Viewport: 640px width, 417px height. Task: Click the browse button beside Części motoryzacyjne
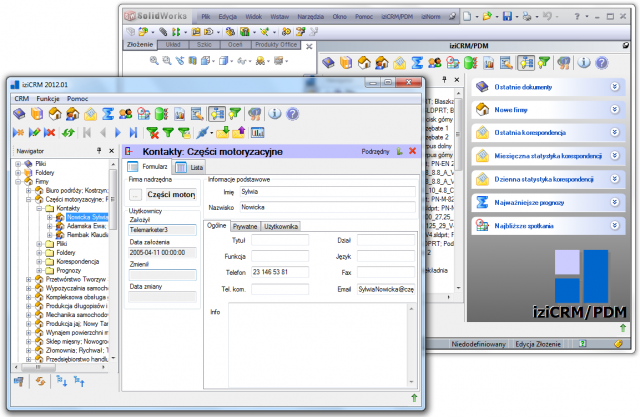pyautogui.click(x=135, y=195)
